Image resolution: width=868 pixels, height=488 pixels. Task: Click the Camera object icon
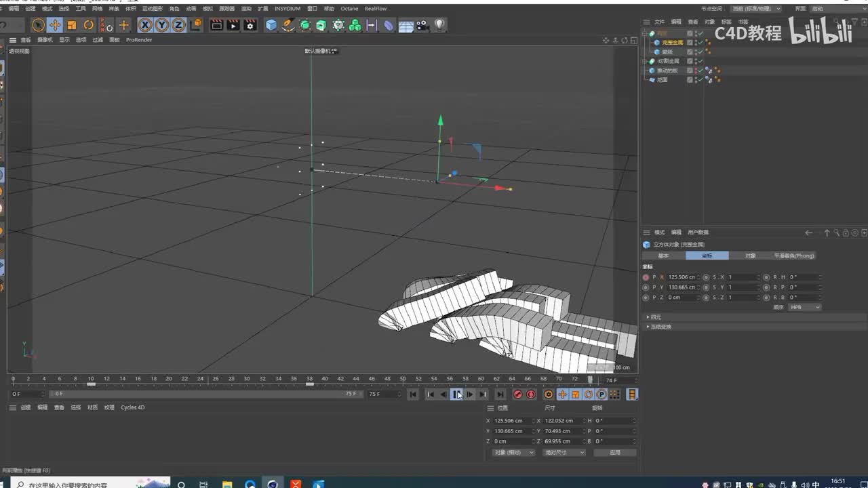(422, 25)
